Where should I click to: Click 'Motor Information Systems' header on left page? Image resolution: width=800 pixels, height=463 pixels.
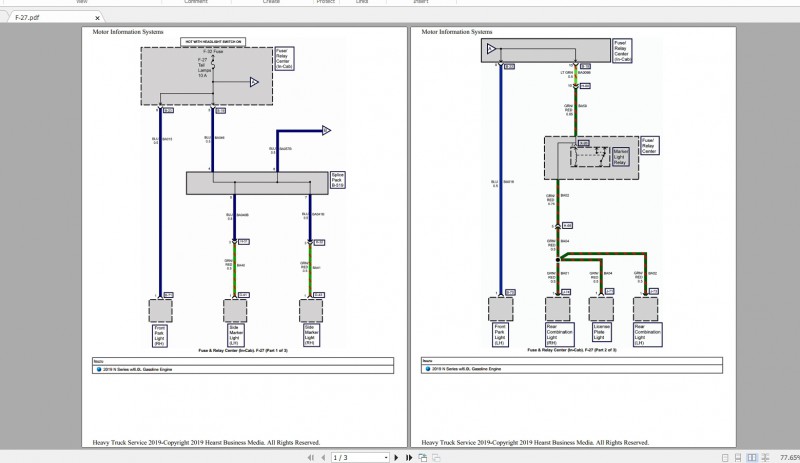(x=128, y=32)
